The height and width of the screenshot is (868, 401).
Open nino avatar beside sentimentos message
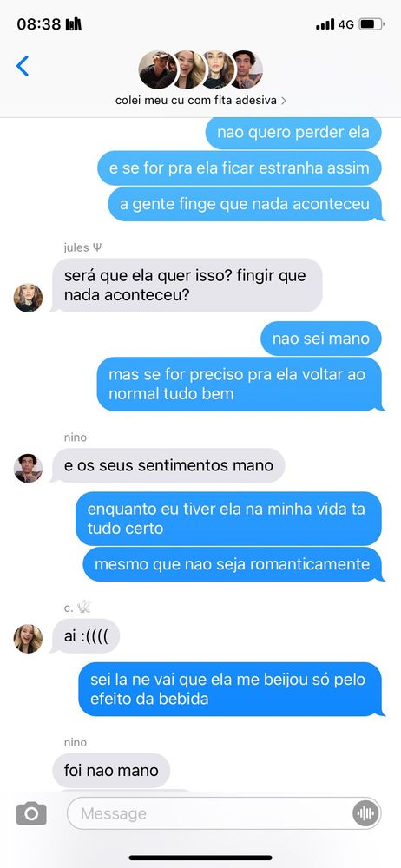(29, 469)
